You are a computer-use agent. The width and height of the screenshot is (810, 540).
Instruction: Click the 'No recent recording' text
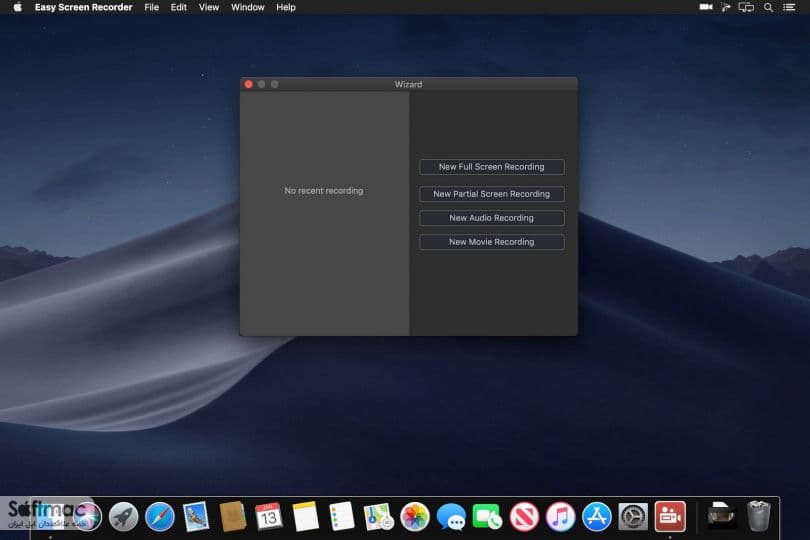[x=323, y=191]
